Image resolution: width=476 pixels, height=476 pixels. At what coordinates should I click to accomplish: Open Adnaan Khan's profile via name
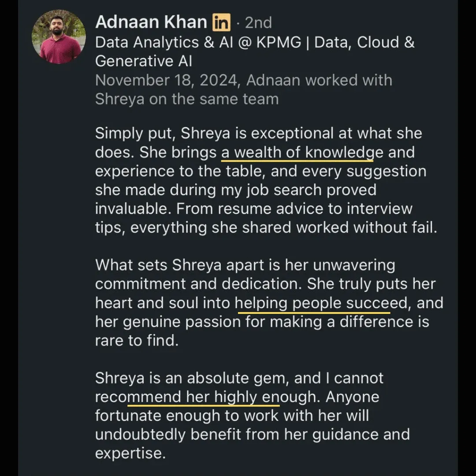pos(151,22)
